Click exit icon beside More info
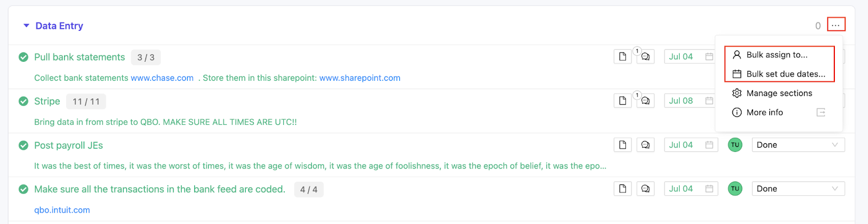 821,112
